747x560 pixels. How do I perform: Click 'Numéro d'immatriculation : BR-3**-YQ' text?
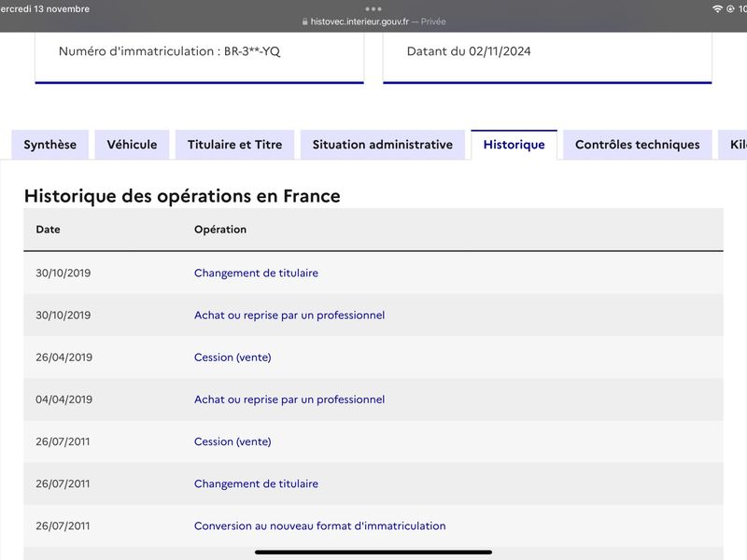click(x=170, y=51)
